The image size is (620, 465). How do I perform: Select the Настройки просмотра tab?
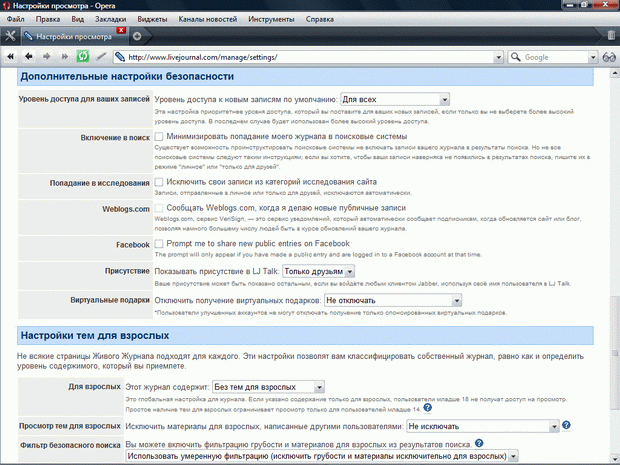74,36
